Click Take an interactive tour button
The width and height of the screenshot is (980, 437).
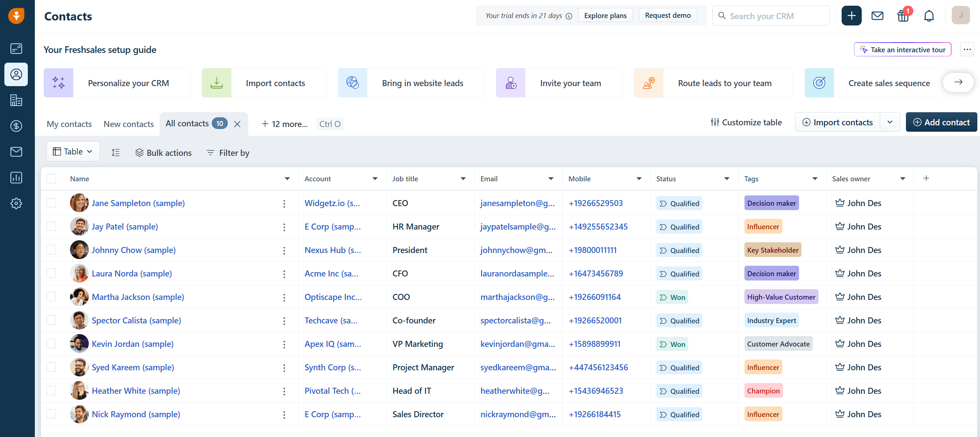pos(903,50)
